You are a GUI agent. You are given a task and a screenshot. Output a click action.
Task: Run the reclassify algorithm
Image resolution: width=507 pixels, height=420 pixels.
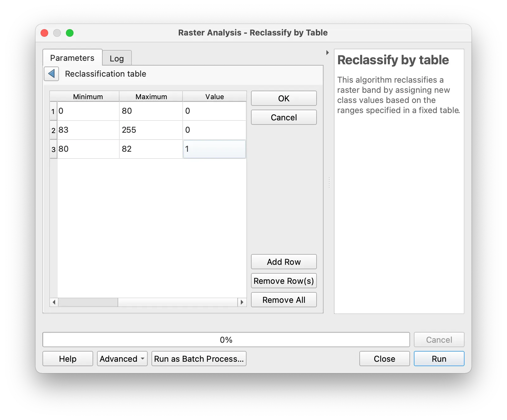click(439, 359)
